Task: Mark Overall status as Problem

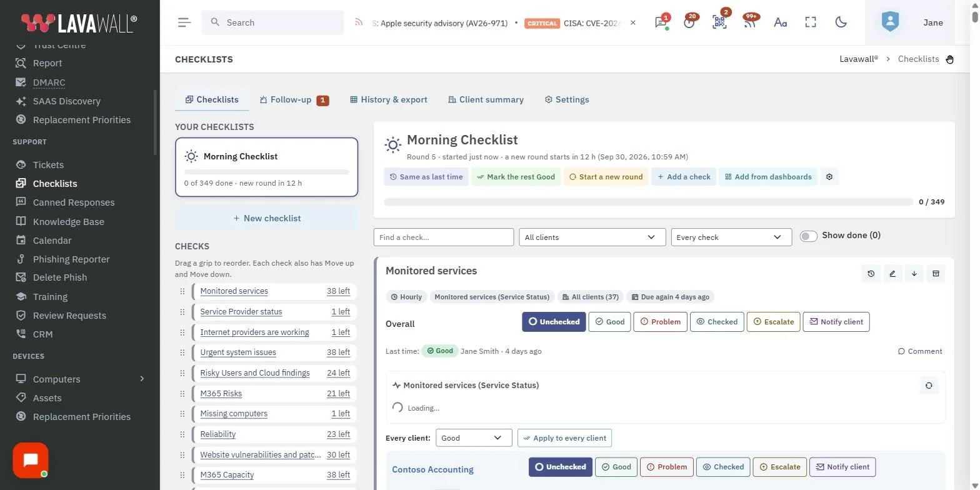Action: coord(660,322)
